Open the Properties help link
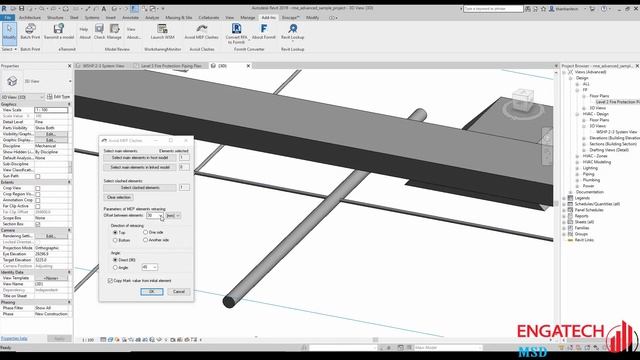The height and width of the screenshot is (360, 640). tap(14, 339)
